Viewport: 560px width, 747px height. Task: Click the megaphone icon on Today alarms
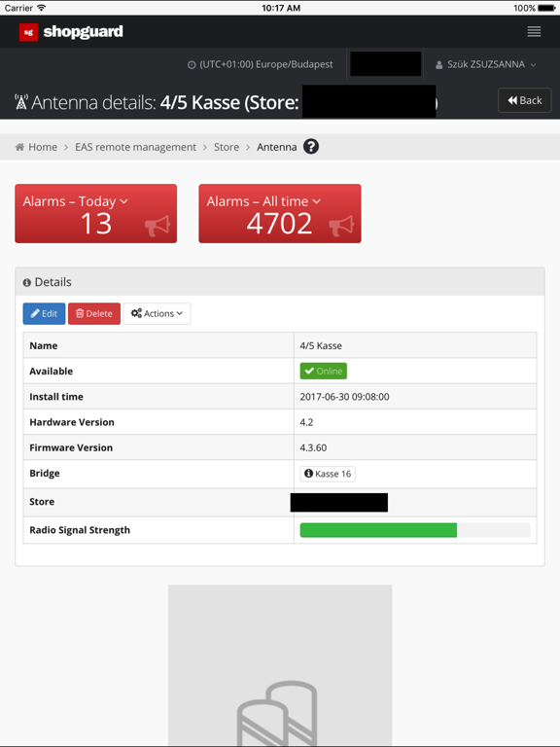[157, 226]
